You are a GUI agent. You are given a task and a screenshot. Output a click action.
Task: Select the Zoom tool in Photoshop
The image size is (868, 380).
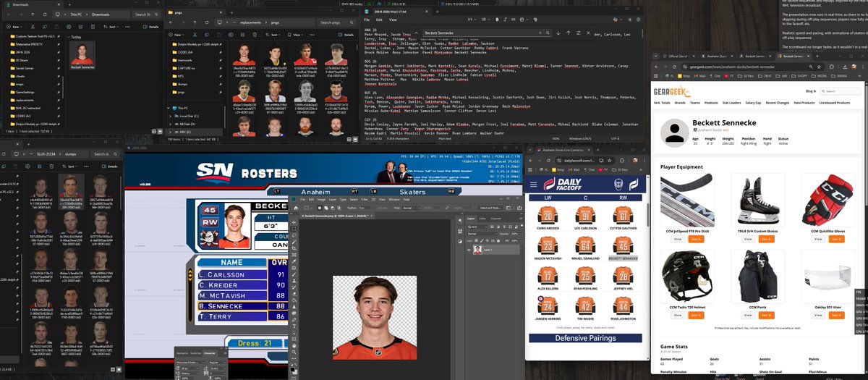(x=294, y=352)
